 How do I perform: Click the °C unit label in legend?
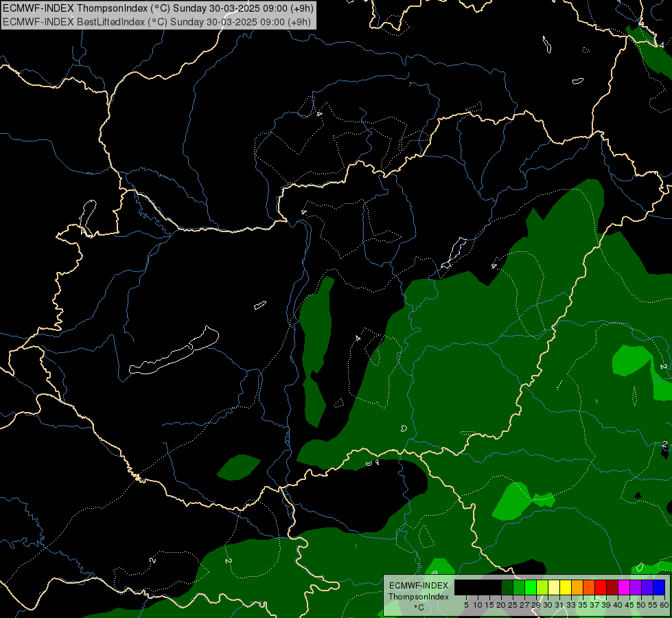point(419,608)
